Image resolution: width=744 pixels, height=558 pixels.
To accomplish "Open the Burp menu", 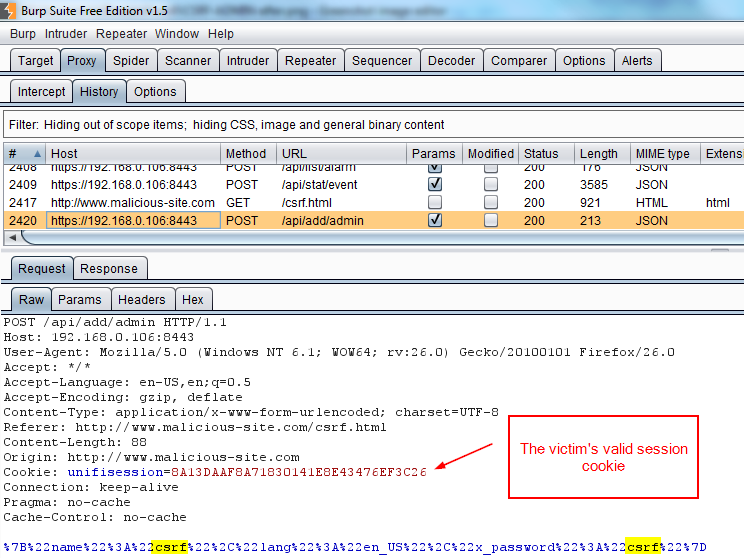I will click(23, 34).
